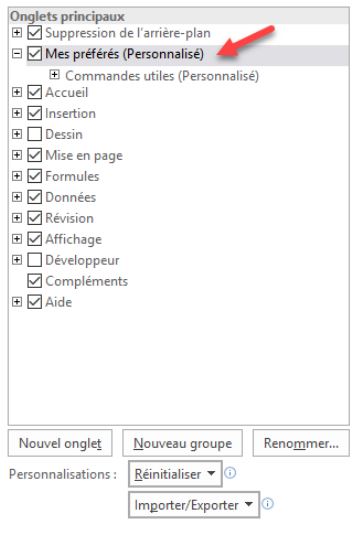The width and height of the screenshot is (360, 533).
Task: Enable the Dessin tab checkbox
Action: pyautogui.click(x=34, y=134)
